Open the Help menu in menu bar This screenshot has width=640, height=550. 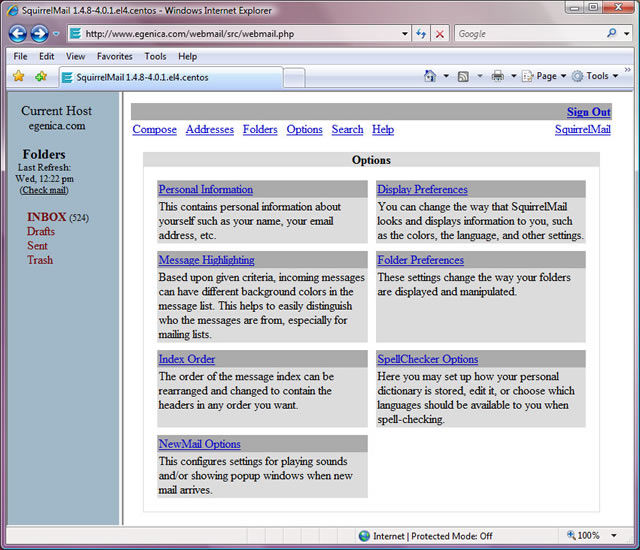(187, 56)
